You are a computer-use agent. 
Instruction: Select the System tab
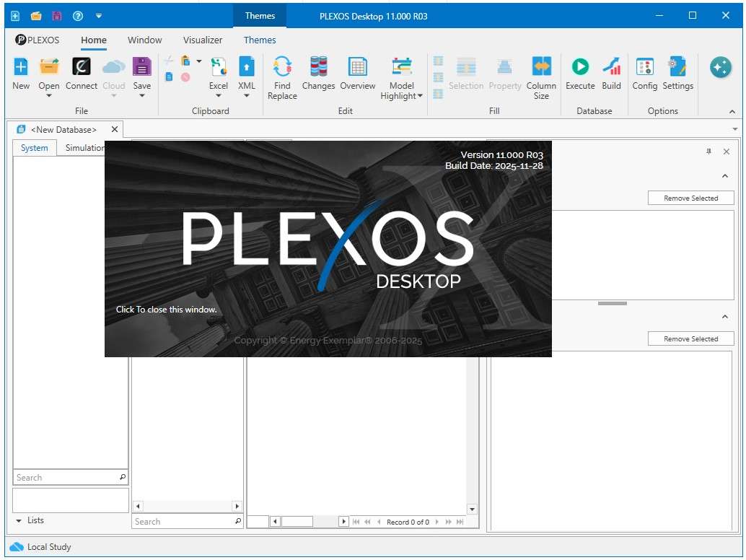(x=34, y=148)
